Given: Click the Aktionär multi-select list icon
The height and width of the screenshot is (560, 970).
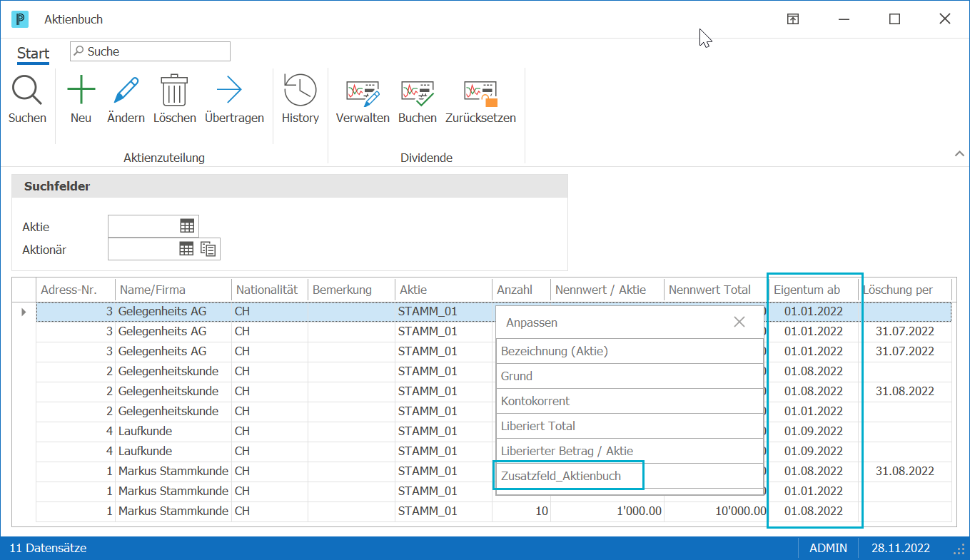Looking at the screenshot, I should [x=208, y=249].
